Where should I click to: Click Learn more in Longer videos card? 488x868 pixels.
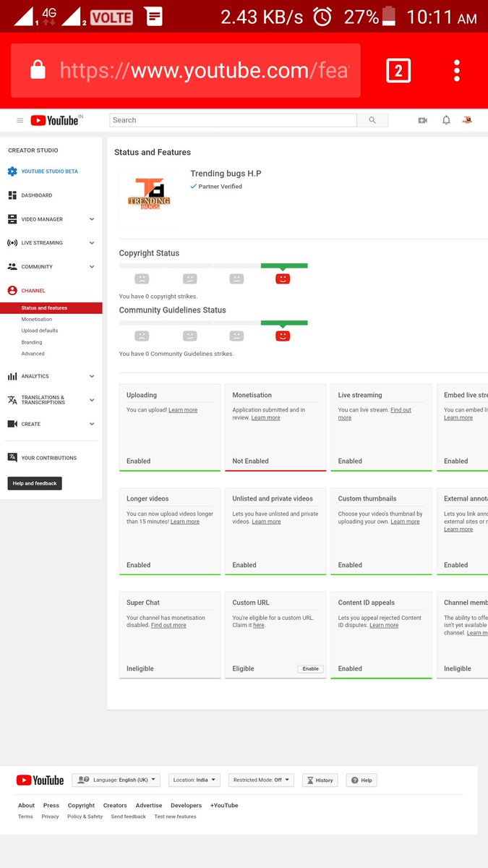[185, 522]
